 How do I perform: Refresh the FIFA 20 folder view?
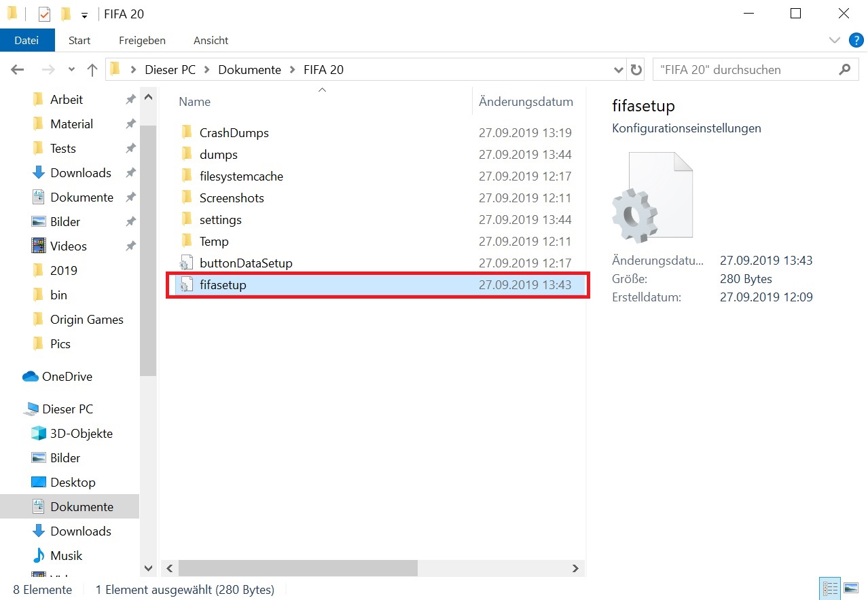pos(636,69)
